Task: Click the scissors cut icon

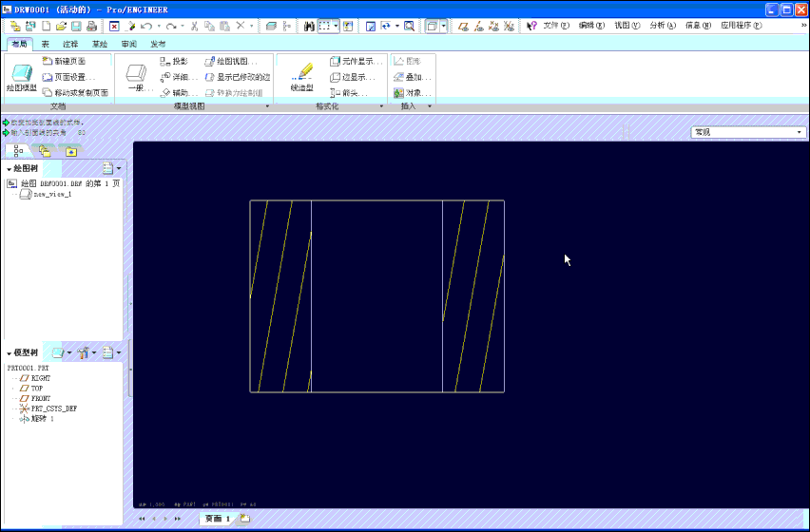Action: (195, 26)
